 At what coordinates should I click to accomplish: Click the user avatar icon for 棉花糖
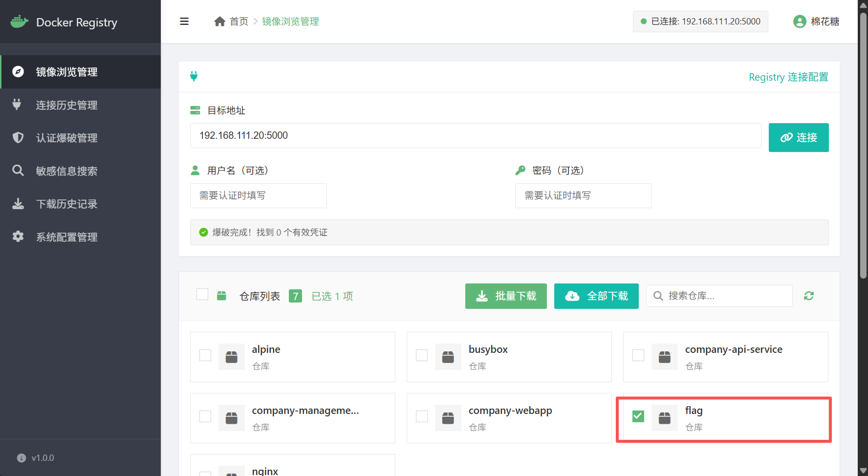coord(800,22)
